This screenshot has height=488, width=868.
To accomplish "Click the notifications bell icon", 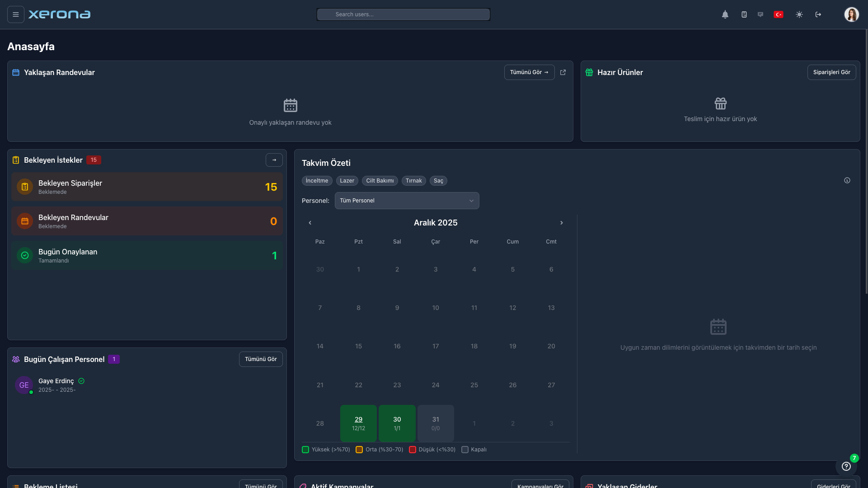I will pyautogui.click(x=725, y=14).
